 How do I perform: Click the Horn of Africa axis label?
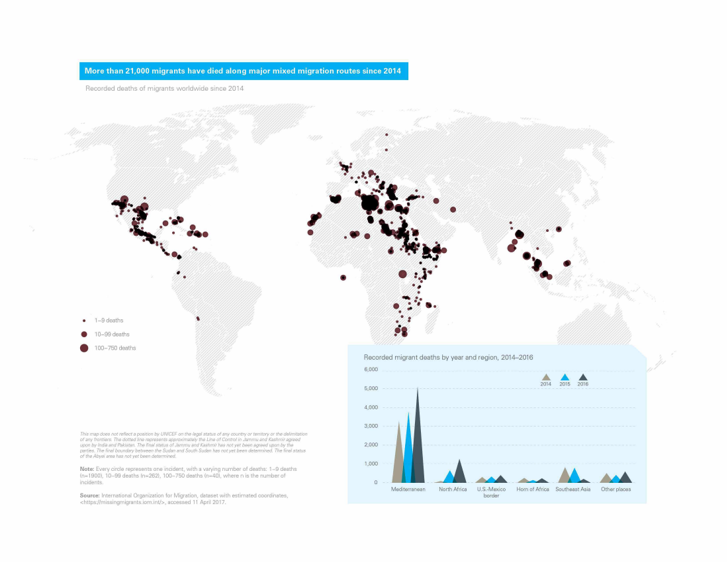pyautogui.click(x=533, y=489)
